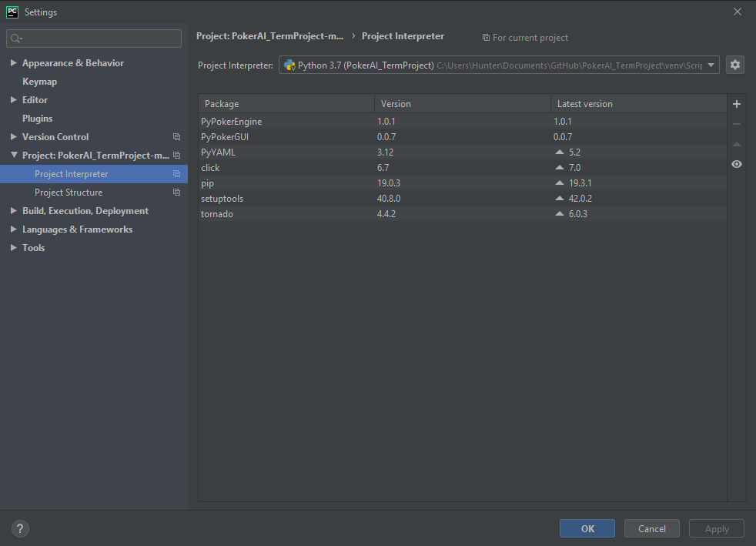Click the project-level icon beside Project: PokerAI_TermProject
756x546 pixels.
coord(176,156)
